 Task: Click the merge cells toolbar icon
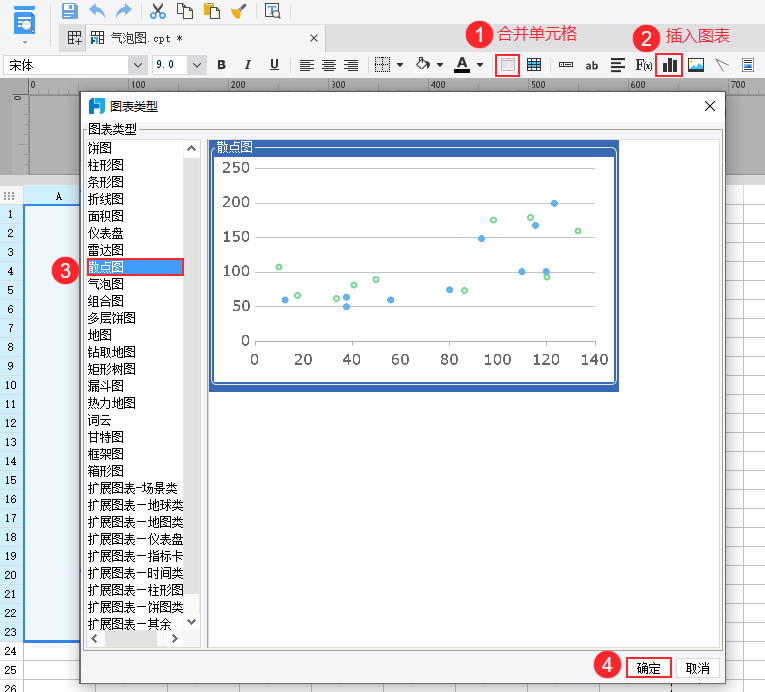tap(507, 65)
